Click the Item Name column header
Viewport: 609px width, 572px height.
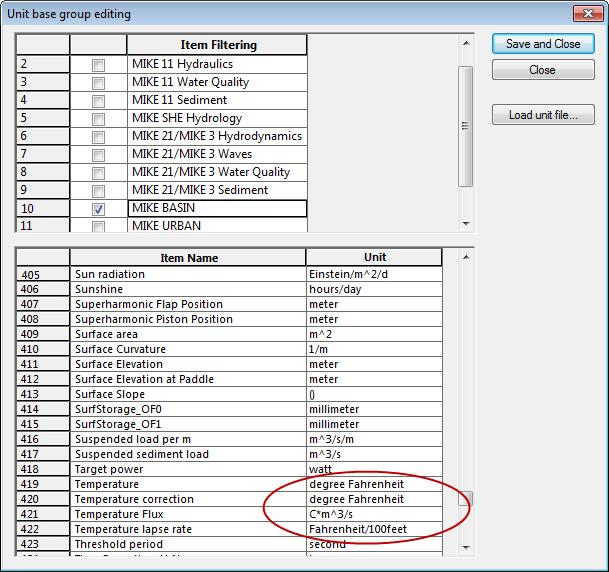pos(188,258)
